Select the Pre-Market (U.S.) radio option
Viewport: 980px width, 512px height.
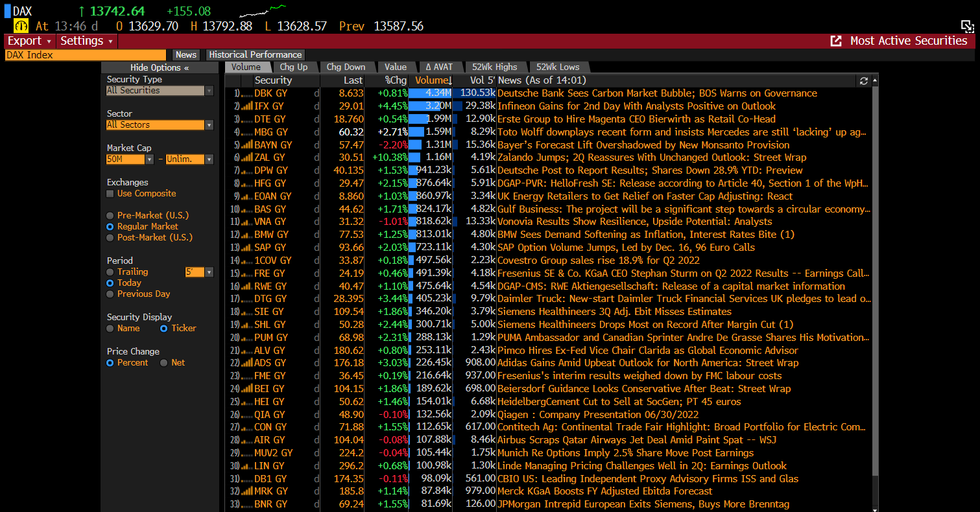[110, 216]
